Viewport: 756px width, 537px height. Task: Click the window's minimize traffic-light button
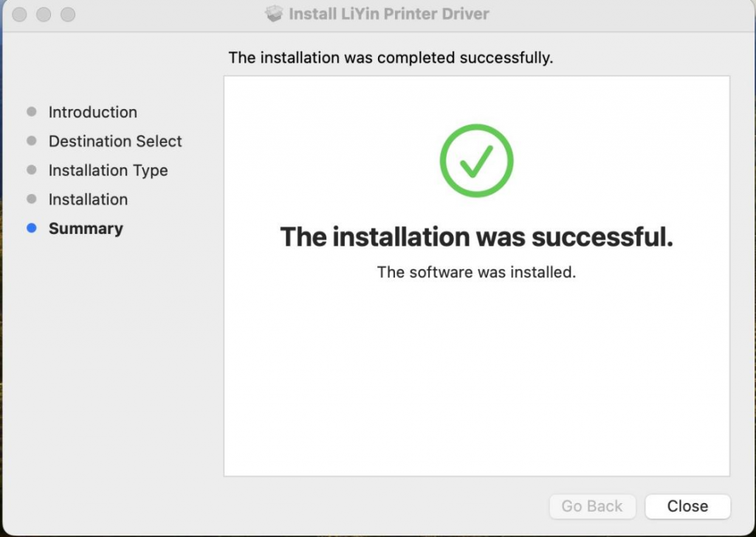coord(44,15)
